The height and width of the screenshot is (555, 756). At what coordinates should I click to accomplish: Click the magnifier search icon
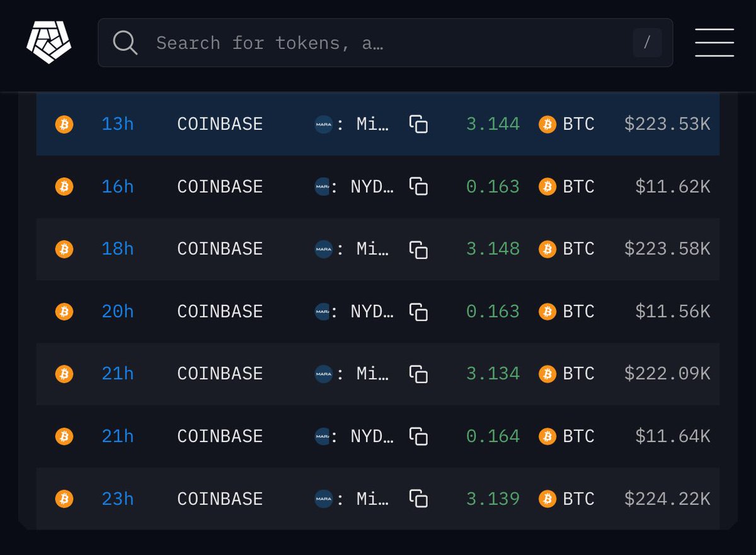pos(125,43)
